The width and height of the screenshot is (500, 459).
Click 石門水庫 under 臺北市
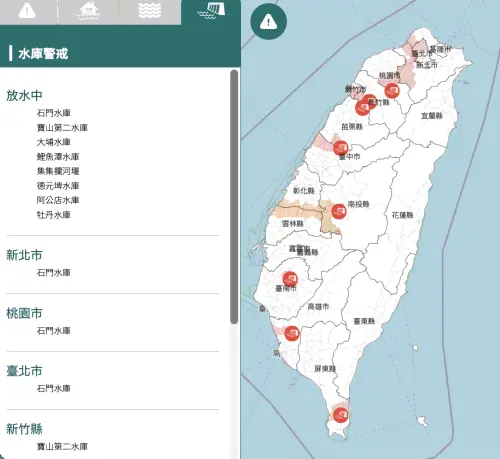pos(54,388)
